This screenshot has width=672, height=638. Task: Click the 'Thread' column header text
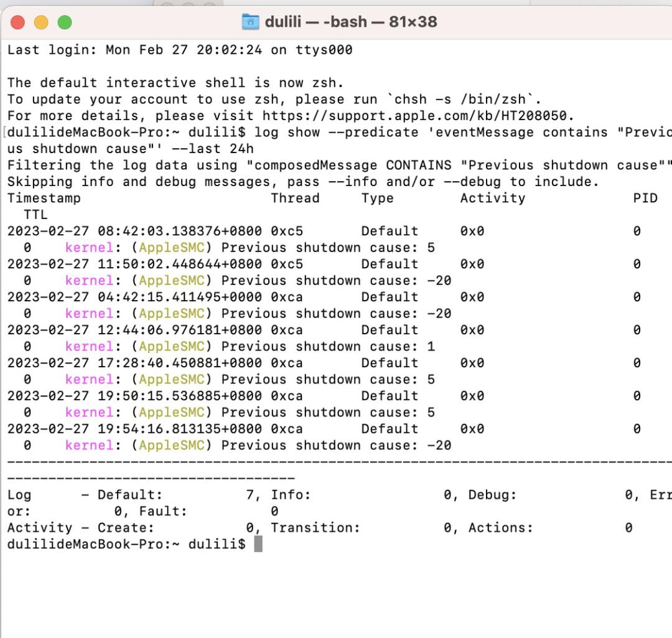[295, 199]
